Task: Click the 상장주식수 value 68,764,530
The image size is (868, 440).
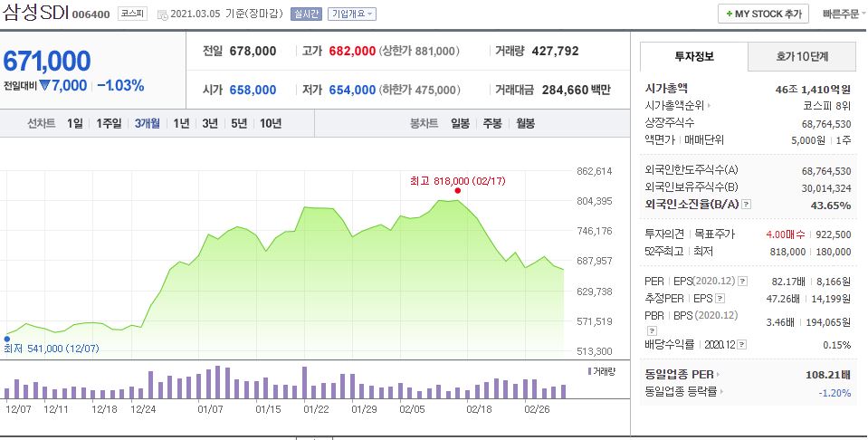Action: tap(826, 125)
